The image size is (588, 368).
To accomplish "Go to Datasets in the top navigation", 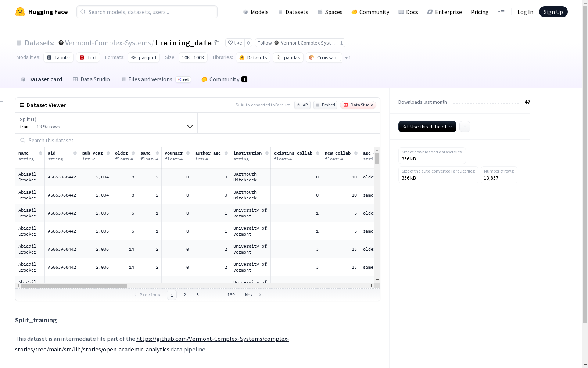I will point(293,12).
